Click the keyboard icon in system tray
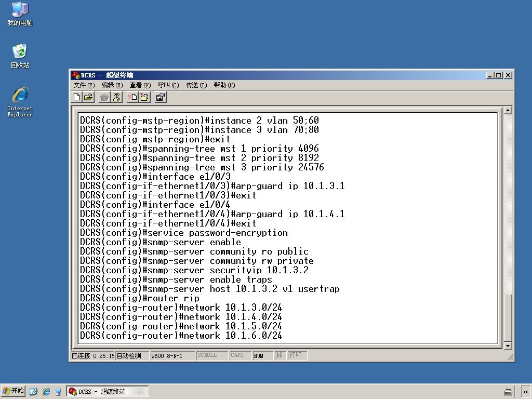The height and width of the screenshot is (399, 532). pos(508,392)
